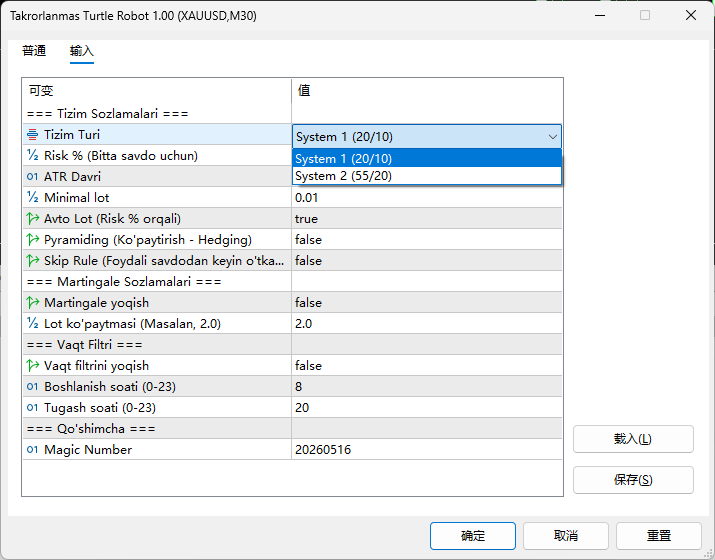Toggle the Vaqt filtrini yoqish false value
Viewport: 715px width, 560px height.
coord(427,365)
